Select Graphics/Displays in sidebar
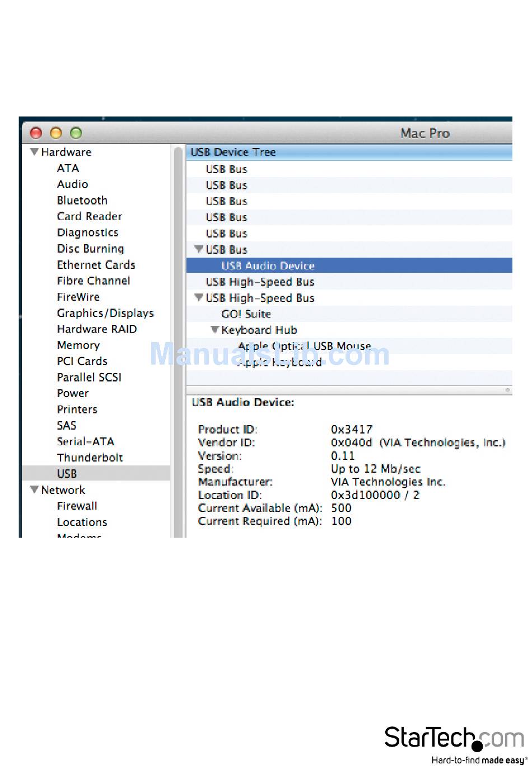This screenshot has width=532, height=769. (x=105, y=313)
